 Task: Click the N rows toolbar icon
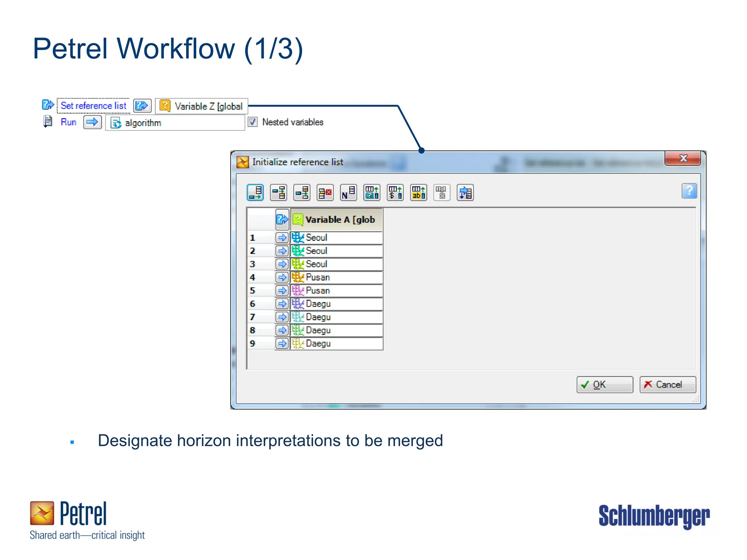348,192
